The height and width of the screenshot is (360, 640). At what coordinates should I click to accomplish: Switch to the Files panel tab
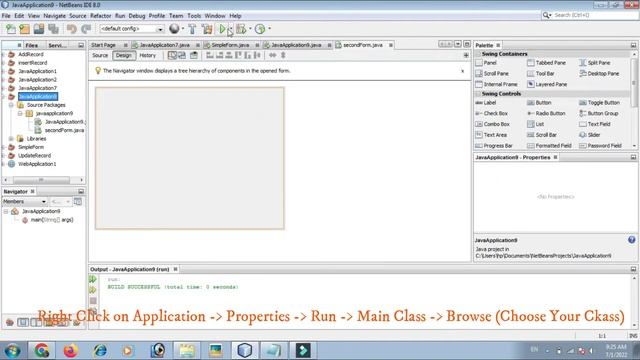(x=32, y=45)
